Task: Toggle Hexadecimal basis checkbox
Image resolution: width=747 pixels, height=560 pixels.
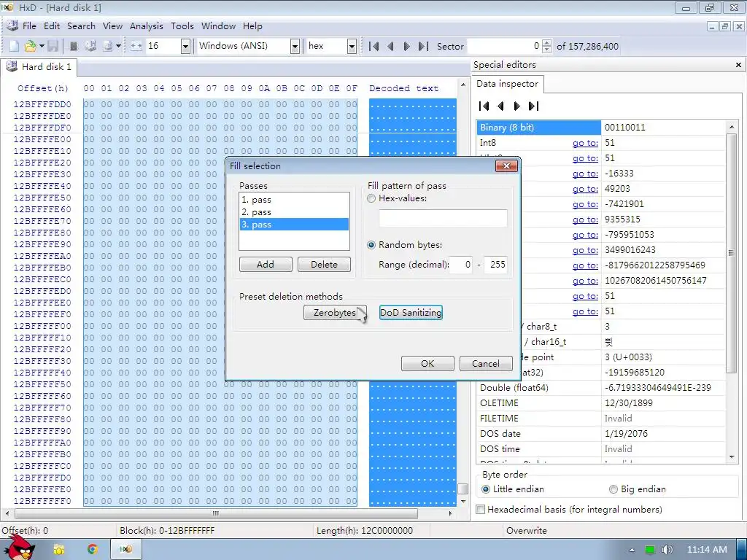Action: [x=481, y=510]
